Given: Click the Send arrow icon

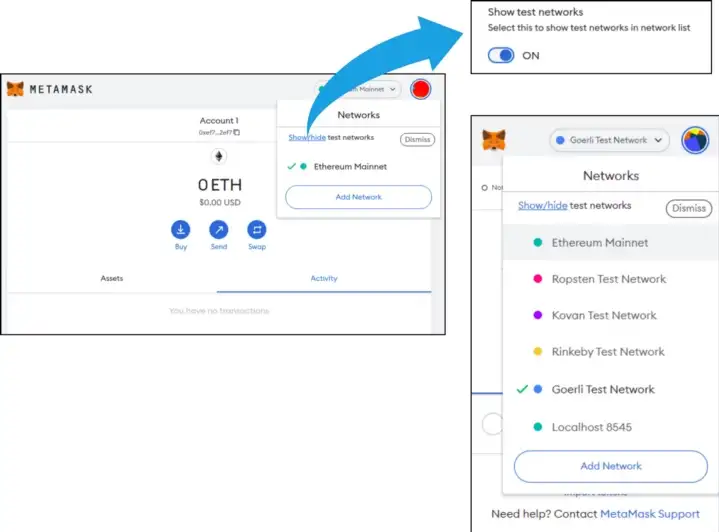Looking at the screenshot, I should coord(219,229).
